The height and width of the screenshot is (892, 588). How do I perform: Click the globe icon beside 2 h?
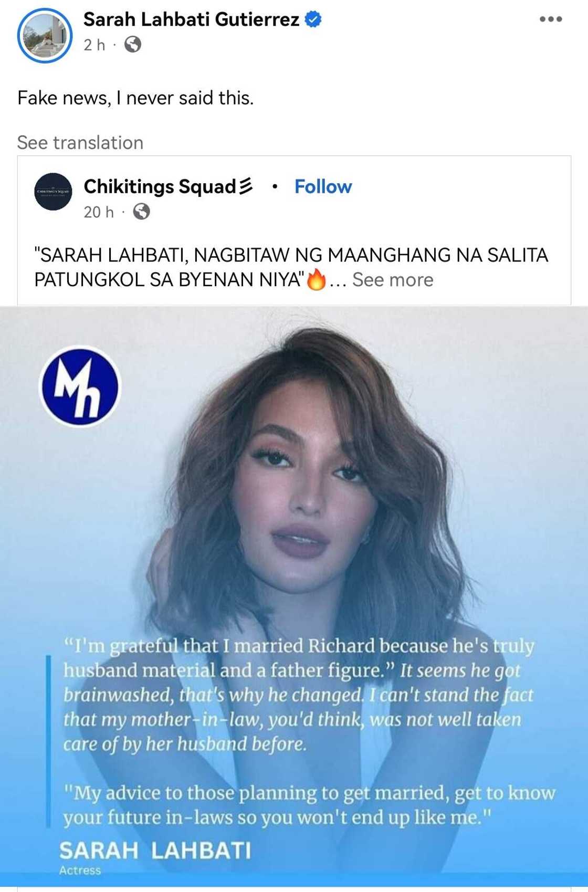(x=133, y=45)
